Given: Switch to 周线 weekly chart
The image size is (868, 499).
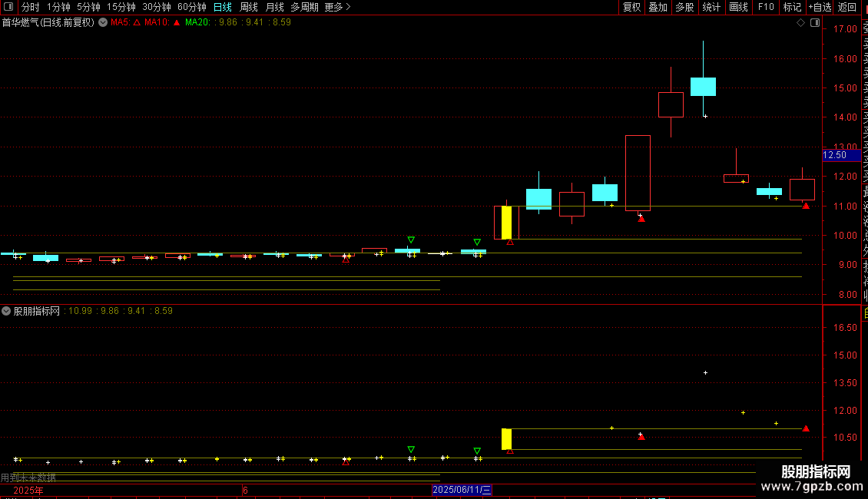Looking at the screenshot, I should tap(249, 7).
